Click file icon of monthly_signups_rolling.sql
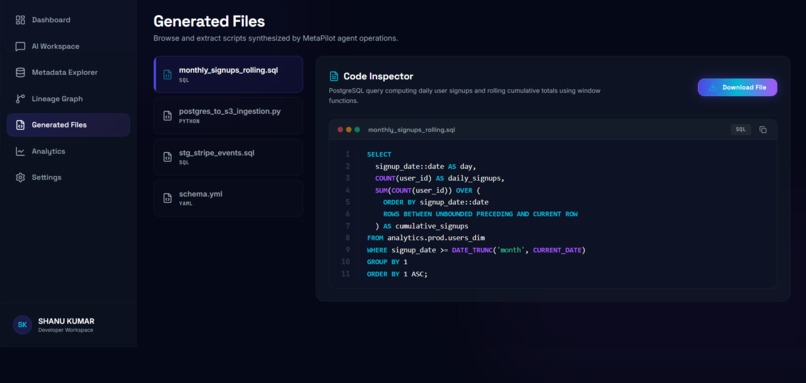Screen dimensions: 806x383 [167, 75]
